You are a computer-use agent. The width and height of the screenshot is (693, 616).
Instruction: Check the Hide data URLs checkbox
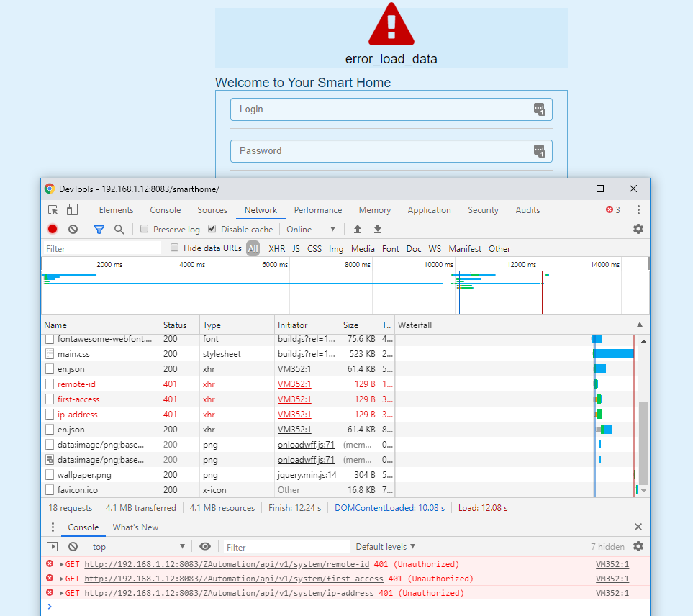point(175,248)
